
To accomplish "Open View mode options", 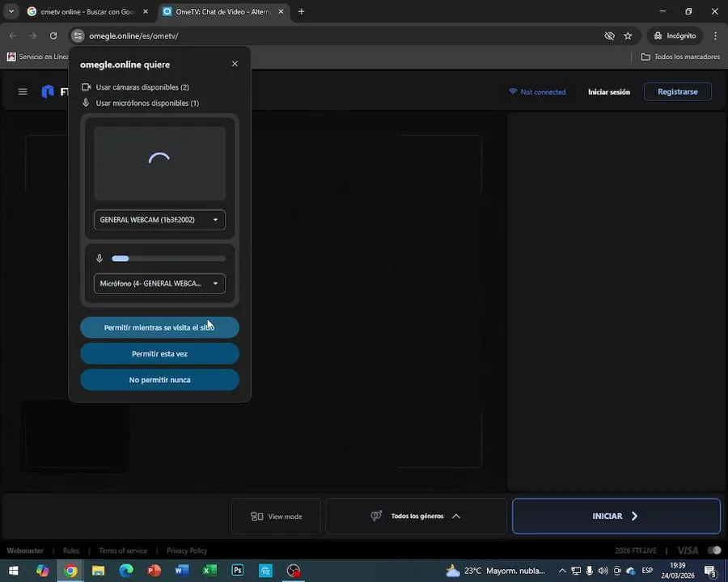I will tap(276, 516).
